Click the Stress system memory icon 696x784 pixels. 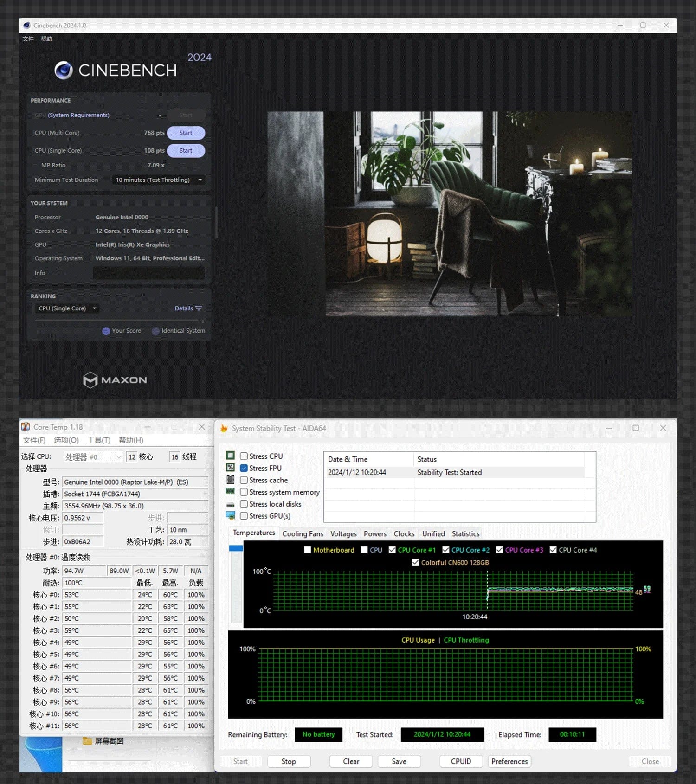click(230, 491)
